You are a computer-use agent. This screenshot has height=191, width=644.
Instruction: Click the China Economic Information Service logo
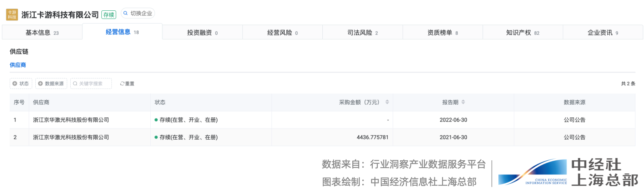(533, 173)
